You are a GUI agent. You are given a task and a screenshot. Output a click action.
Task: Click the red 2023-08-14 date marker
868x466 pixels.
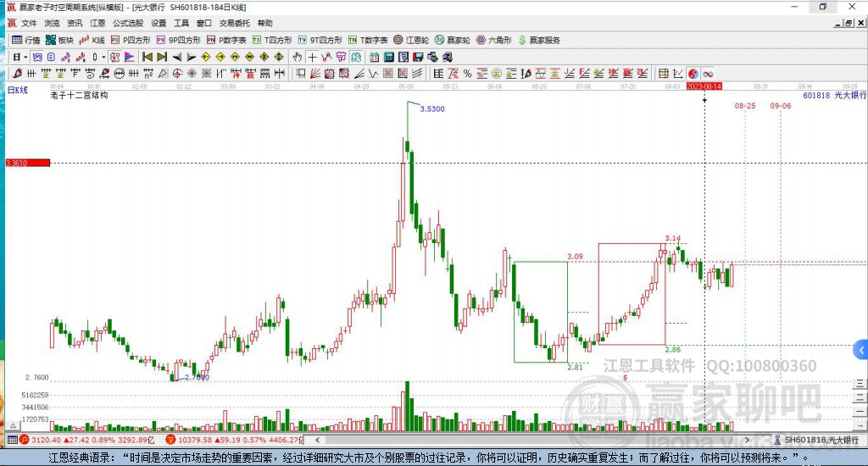(704, 86)
